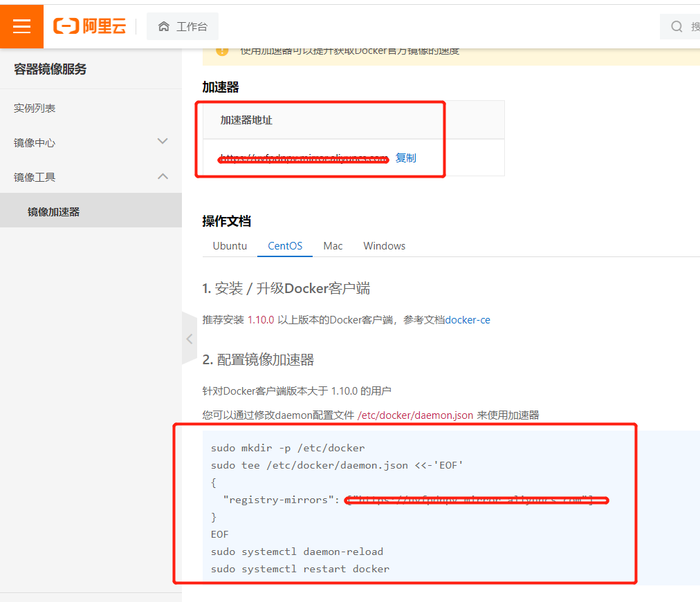The width and height of the screenshot is (700, 602).
Task: Click the 'sudo tee /etc/docker/daemon.json' line
Action: (337, 466)
